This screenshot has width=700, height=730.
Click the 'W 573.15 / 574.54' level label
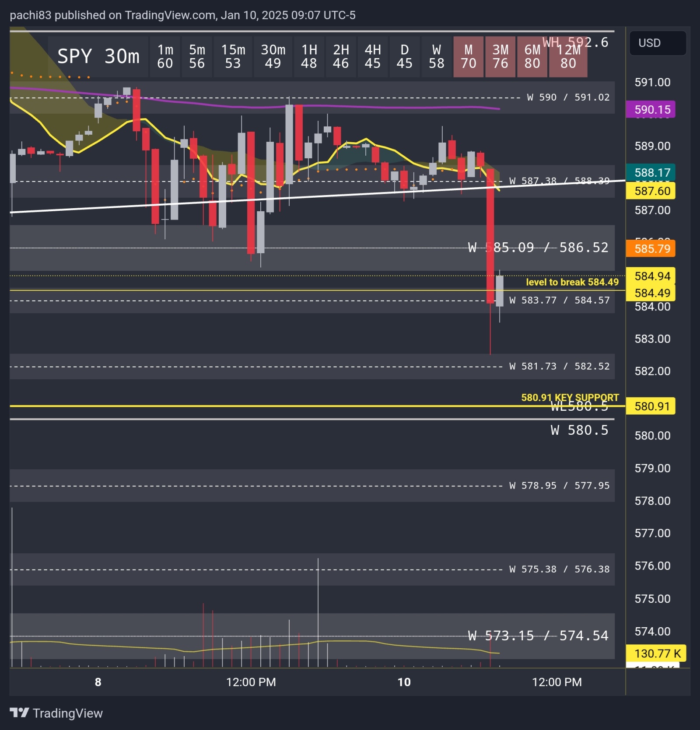(538, 636)
